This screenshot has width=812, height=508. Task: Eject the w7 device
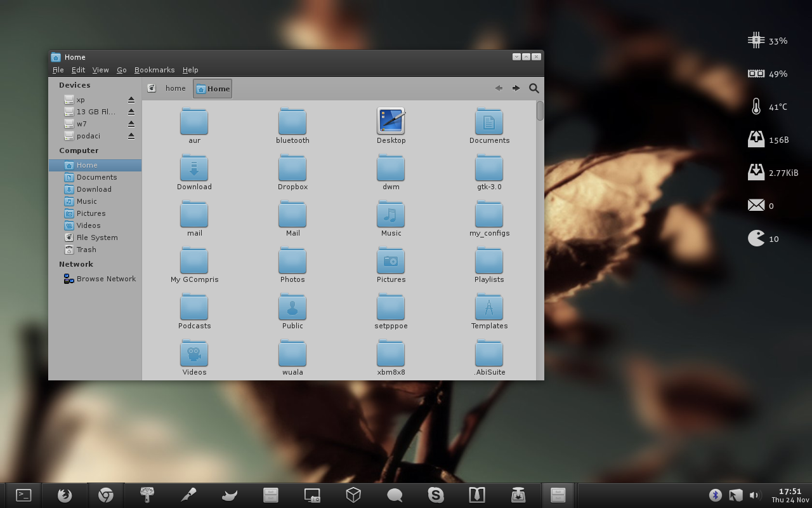coord(131,124)
